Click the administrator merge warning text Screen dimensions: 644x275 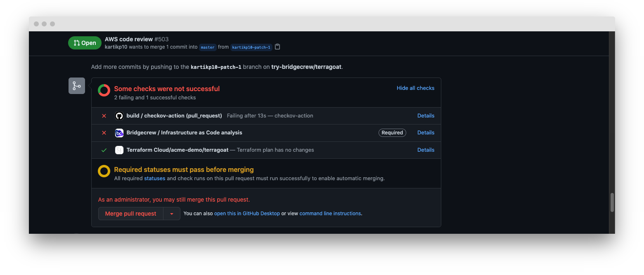174,200
